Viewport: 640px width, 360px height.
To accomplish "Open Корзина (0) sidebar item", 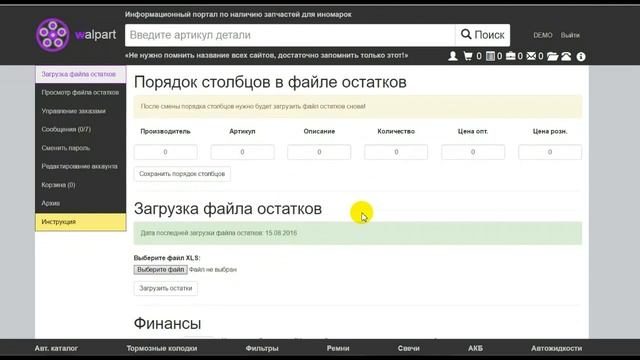I will coord(80,185).
